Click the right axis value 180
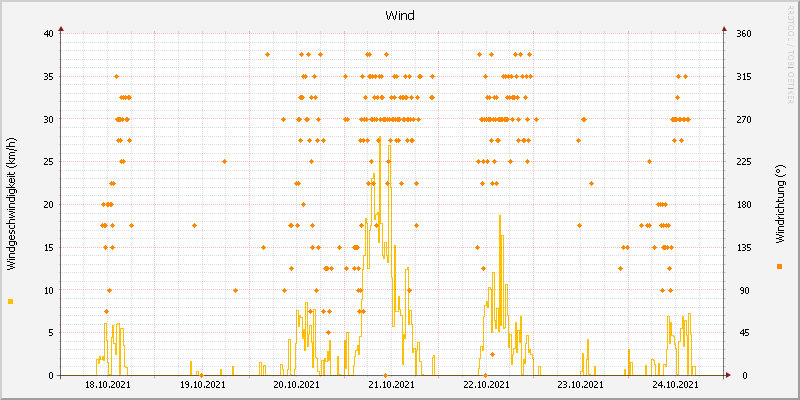 [x=743, y=205]
